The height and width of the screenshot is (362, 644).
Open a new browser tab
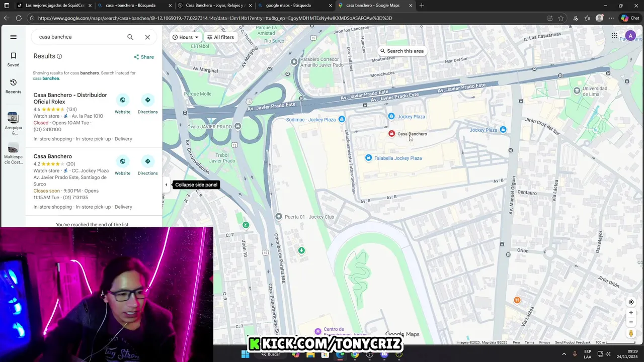point(422,6)
